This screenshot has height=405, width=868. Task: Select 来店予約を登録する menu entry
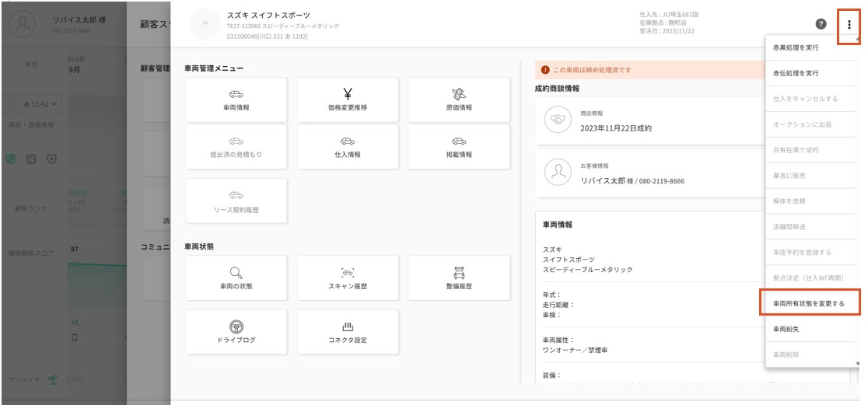(812, 253)
